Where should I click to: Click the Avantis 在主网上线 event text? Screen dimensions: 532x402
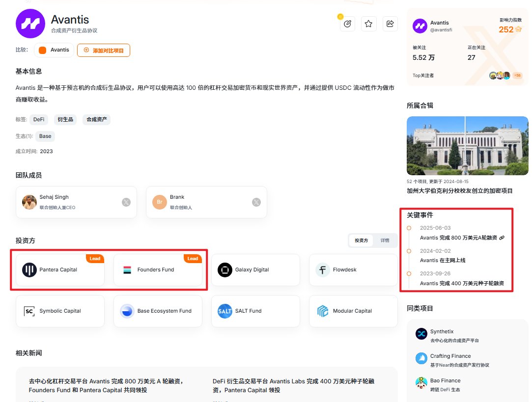443,260
